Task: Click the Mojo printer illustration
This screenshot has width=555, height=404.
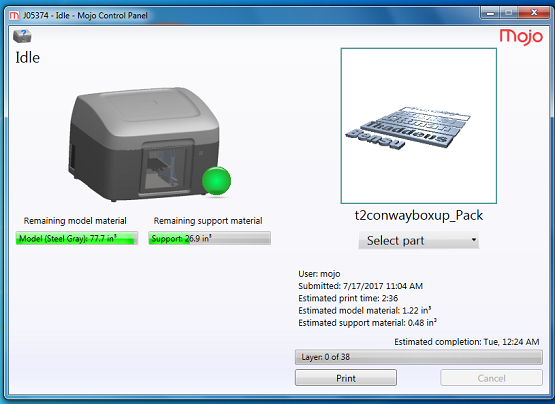Action: point(144,144)
